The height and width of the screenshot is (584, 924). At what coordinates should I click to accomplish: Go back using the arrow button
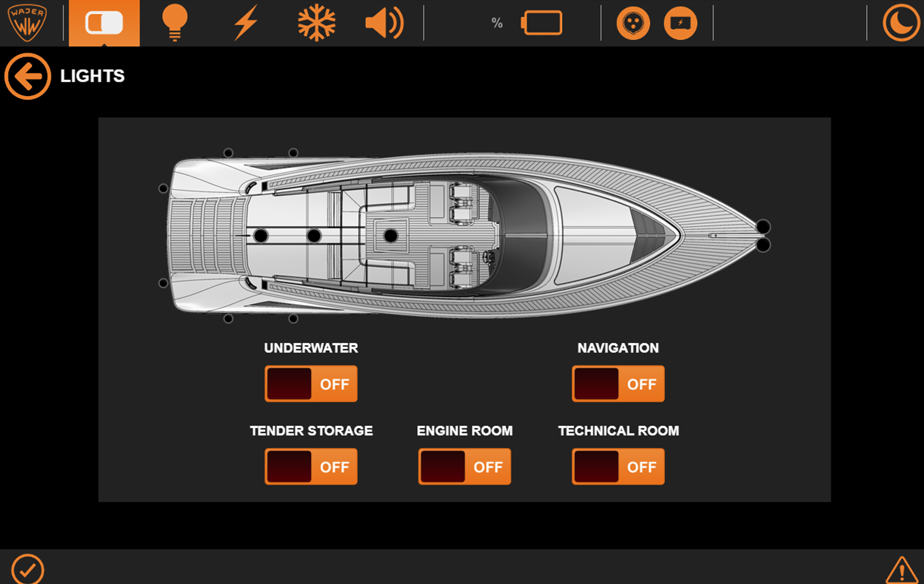[x=27, y=76]
